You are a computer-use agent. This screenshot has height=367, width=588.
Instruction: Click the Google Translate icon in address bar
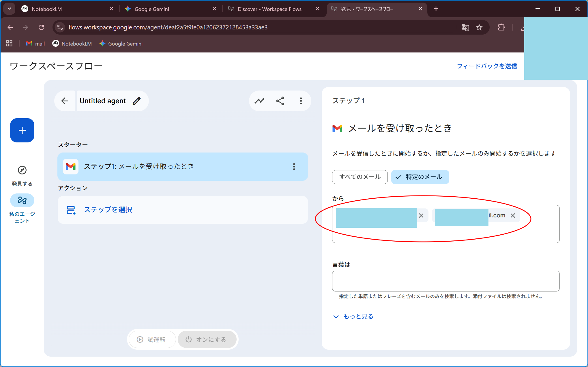(465, 27)
